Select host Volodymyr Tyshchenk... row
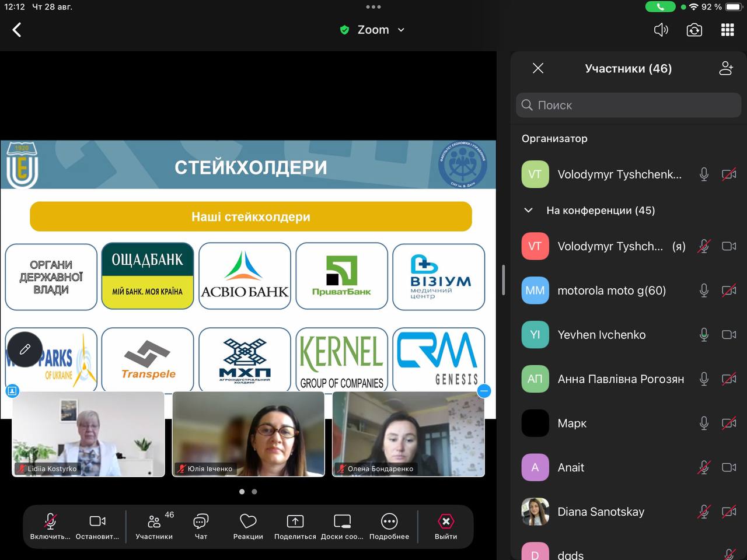The width and height of the screenshot is (747, 560). [x=629, y=174]
